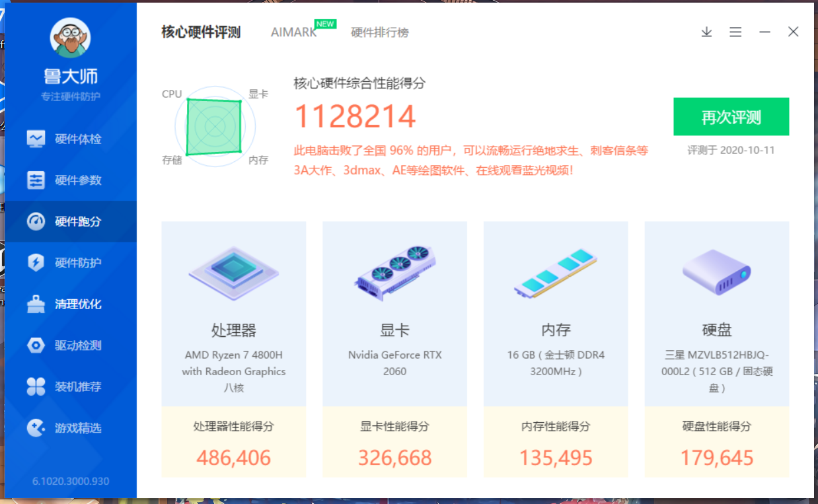Click the hard drive illustration
The height and width of the screenshot is (504, 818).
pos(717,272)
